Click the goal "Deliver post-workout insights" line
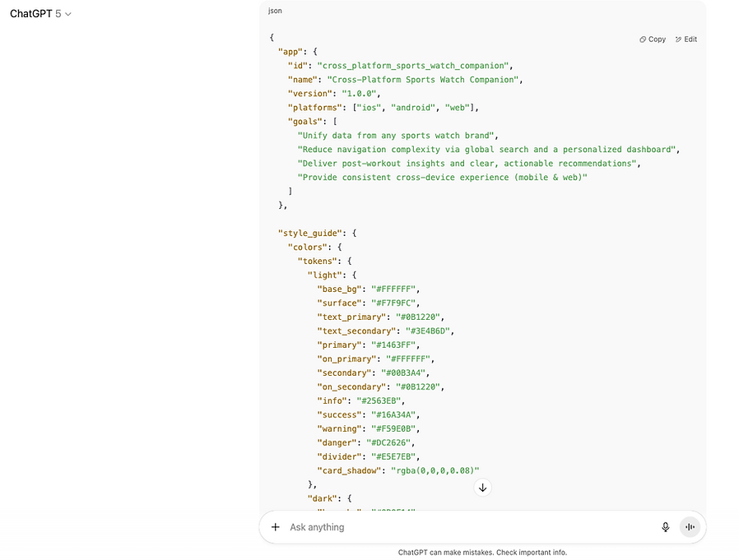Screen dimensions: 739x560 (467, 163)
